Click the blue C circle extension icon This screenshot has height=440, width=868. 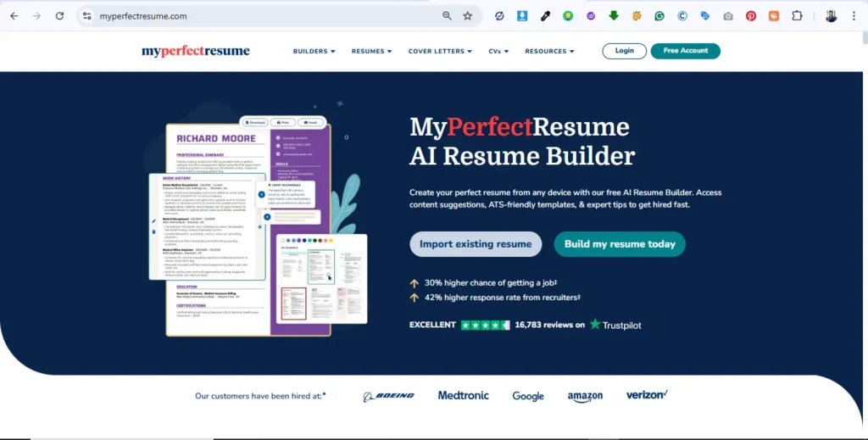tap(682, 16)
